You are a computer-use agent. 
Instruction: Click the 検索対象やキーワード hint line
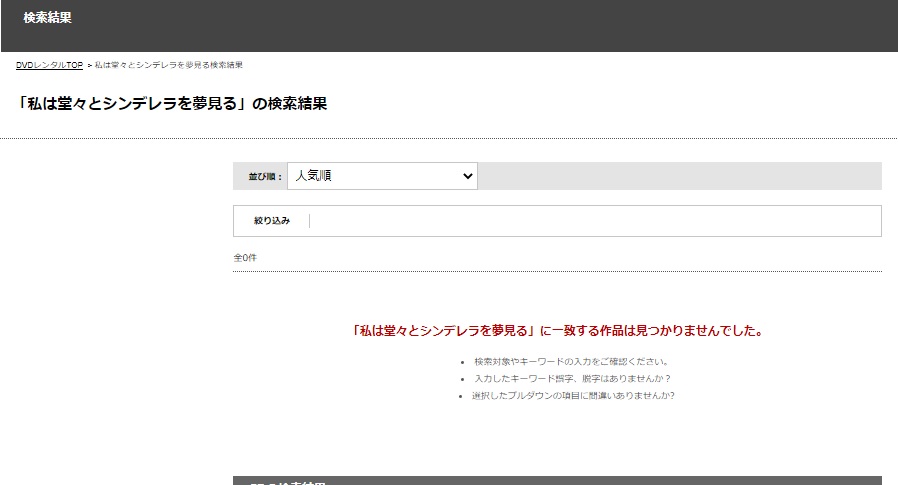[571, 362]
